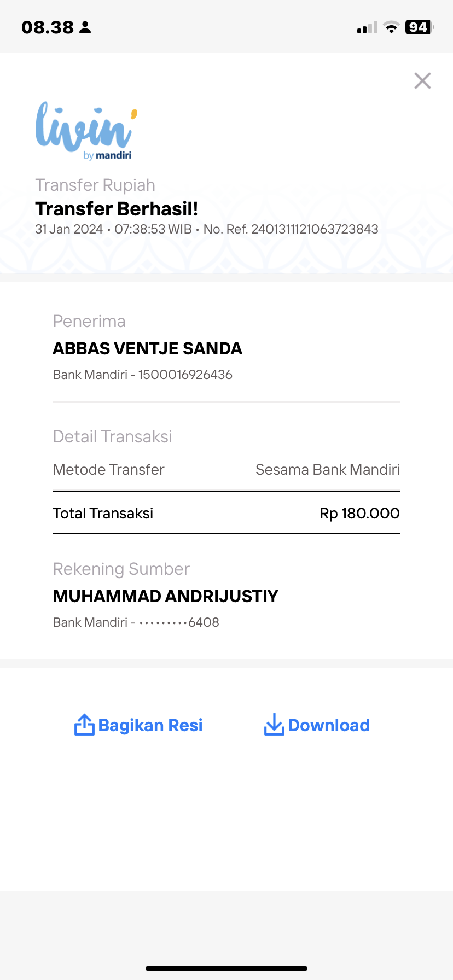Tap the Total Transaksi amount Rp 180.000
The width and height of the screenshot is (453, 980).
[x=359, y=513]
